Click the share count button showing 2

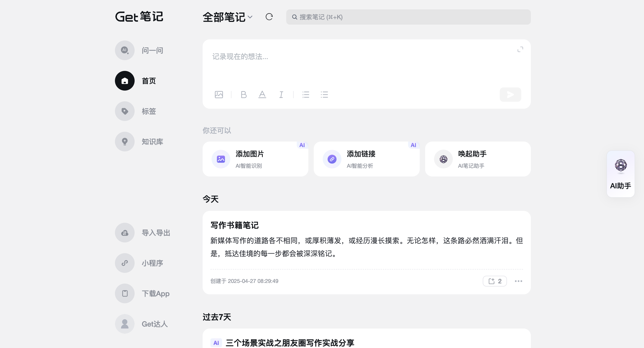[494, 281]
